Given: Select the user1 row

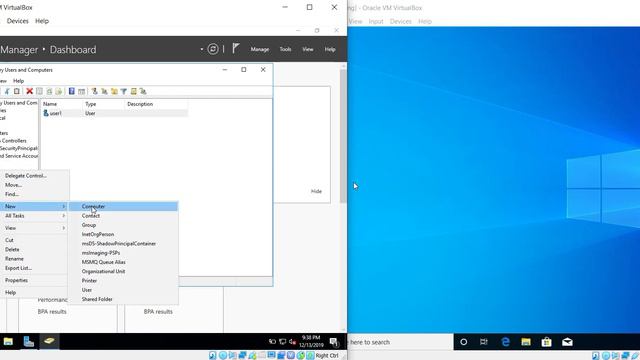Looking at the screenshot, I should click(114, 113).
